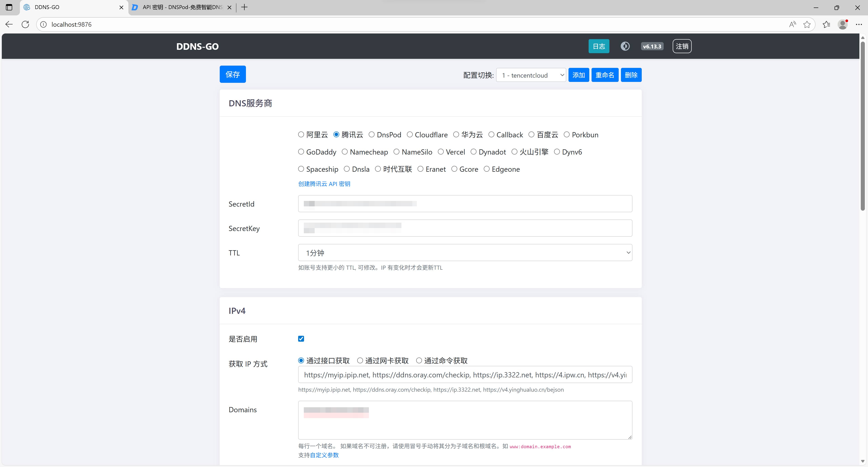Open the favorites list icon
Screen dimensions: 868x467
[826, 24]
